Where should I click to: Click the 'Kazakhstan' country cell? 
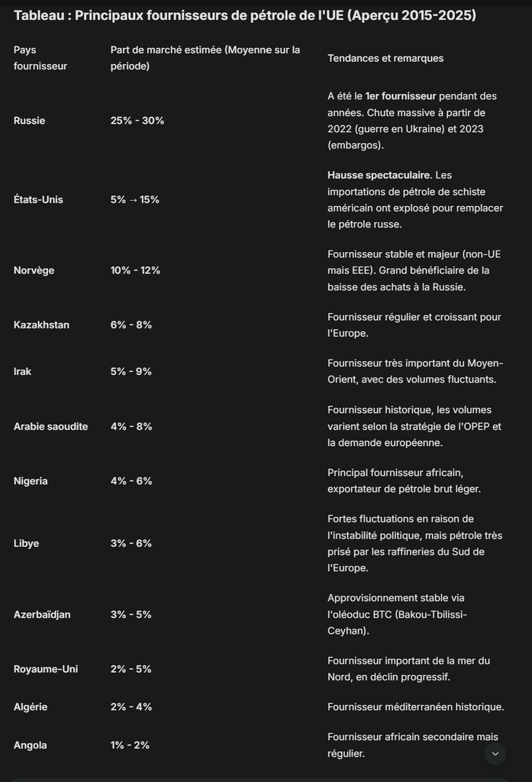41,325
